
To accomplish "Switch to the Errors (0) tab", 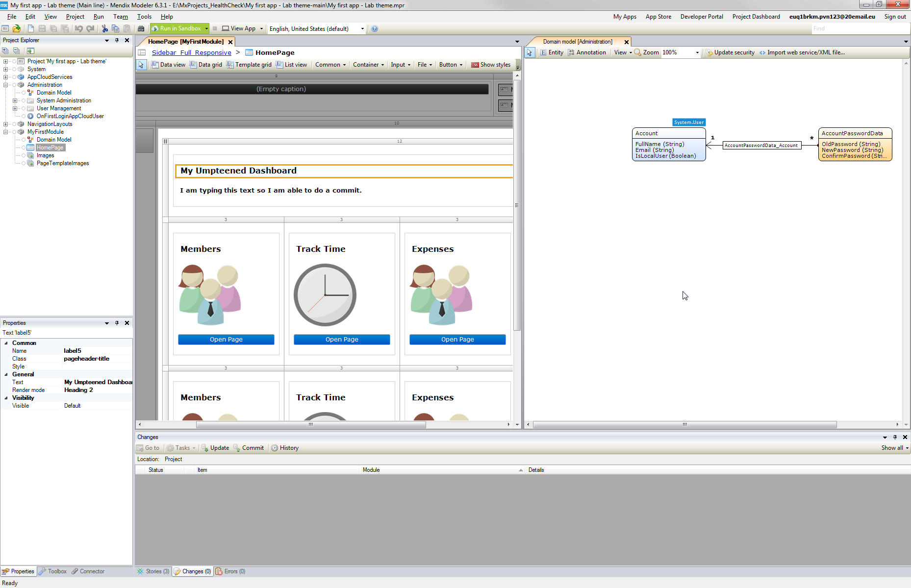I will click(x=230, y=571).
